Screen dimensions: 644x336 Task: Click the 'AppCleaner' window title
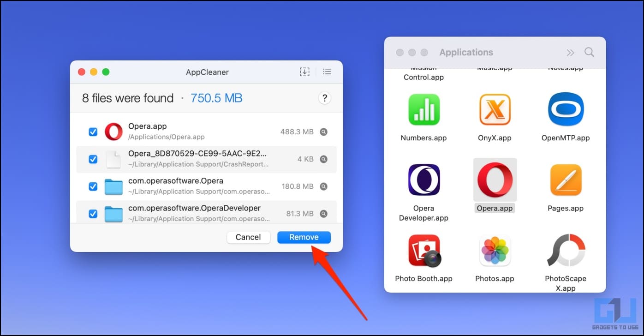tap(207, 72)
